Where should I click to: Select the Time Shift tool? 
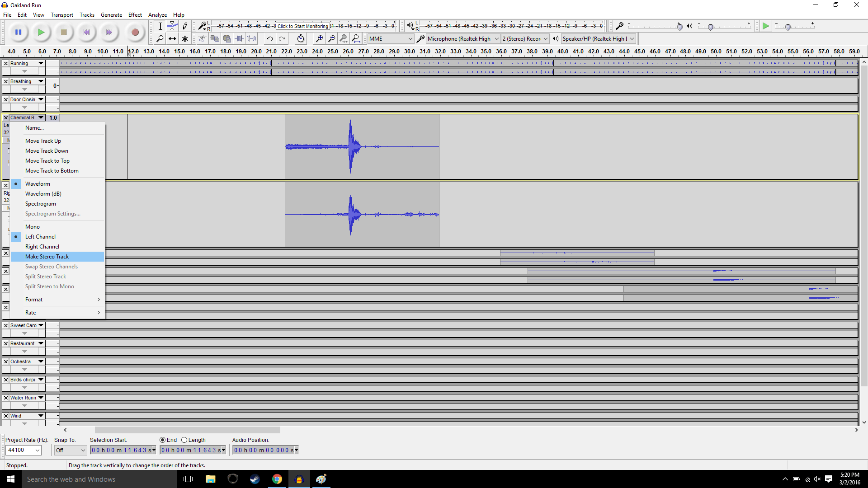pyautogui.click(x=172, y=38)
